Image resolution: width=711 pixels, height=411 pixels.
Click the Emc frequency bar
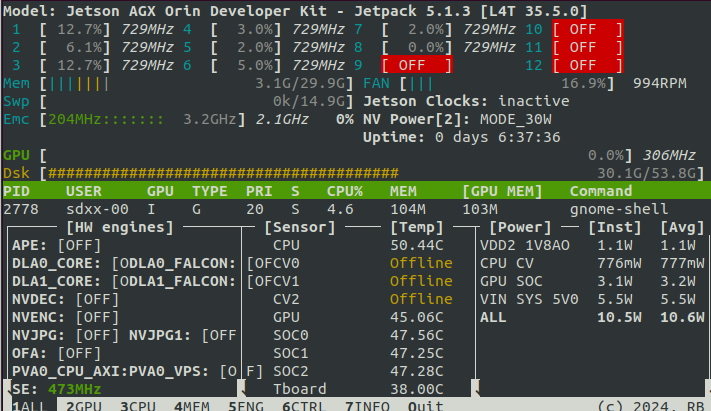point(142,119)
